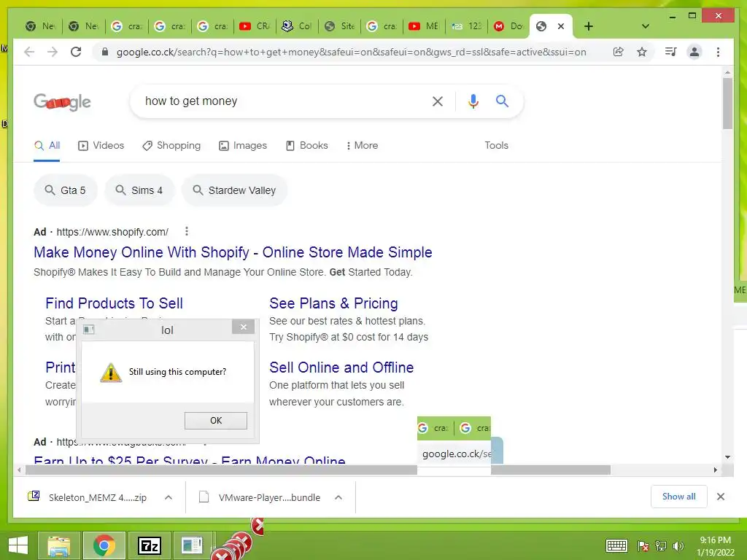747x560 pixels.
Task: Click the scroll right arrow
Action: pos(715,470)
